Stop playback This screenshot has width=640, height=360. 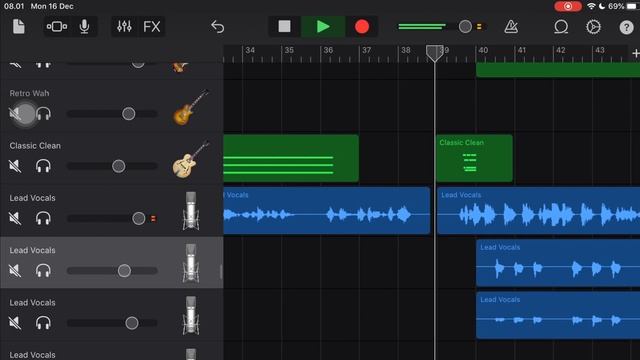coord(284,27)
